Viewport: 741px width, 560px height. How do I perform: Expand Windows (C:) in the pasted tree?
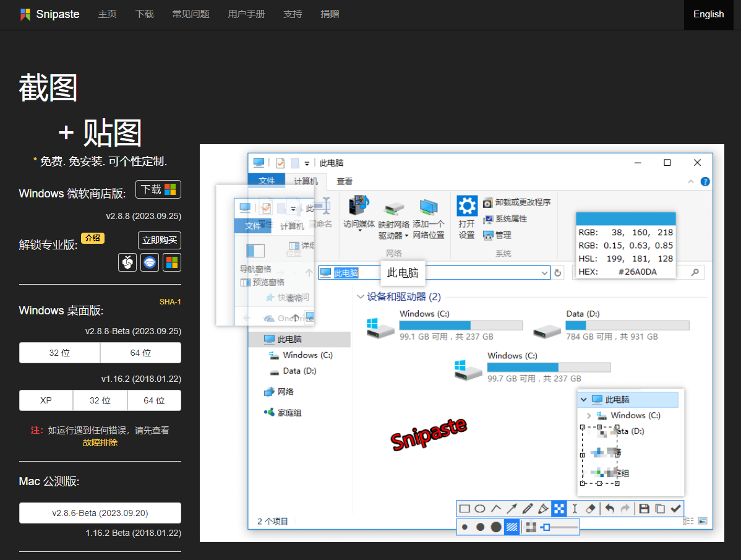[589, 415]
